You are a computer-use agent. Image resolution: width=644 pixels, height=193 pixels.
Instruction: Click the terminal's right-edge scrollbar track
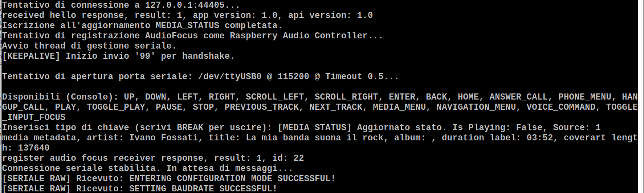pos(641,96)
